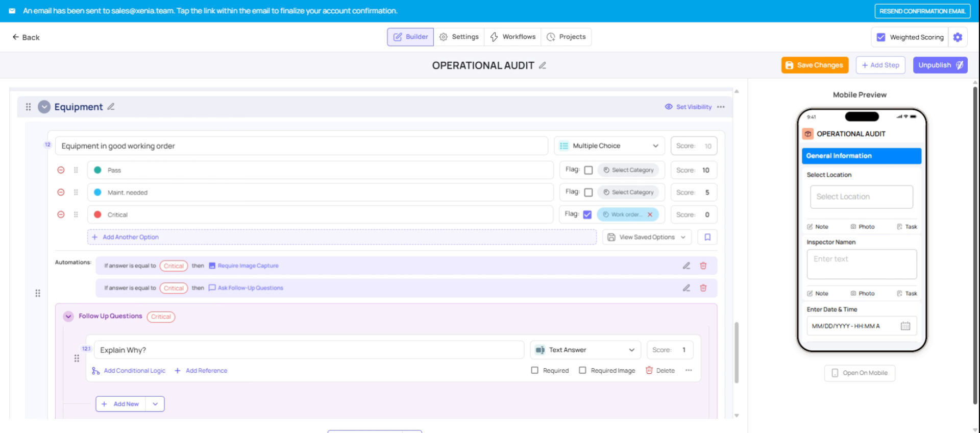Viewport: 980px width, 433px height.
Task: Select Category for Maint. needed option
Action: pyautogui.click(x=628, y=193)
